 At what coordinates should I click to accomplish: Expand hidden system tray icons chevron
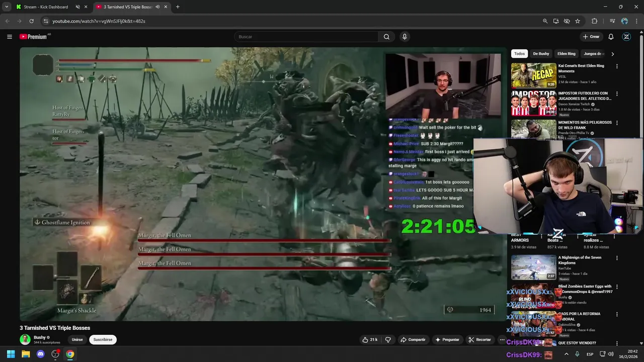(x=566, y=354)
